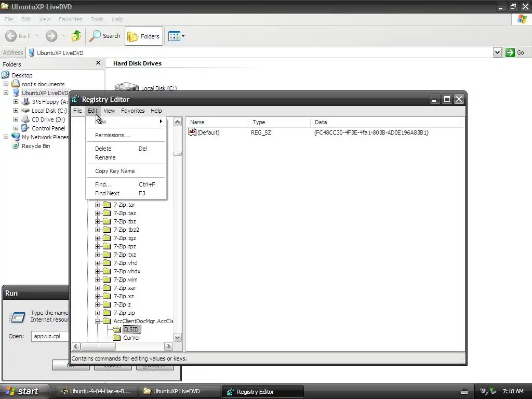
Task: Select the CurVer key folder icon
Action: click(117, 338)
